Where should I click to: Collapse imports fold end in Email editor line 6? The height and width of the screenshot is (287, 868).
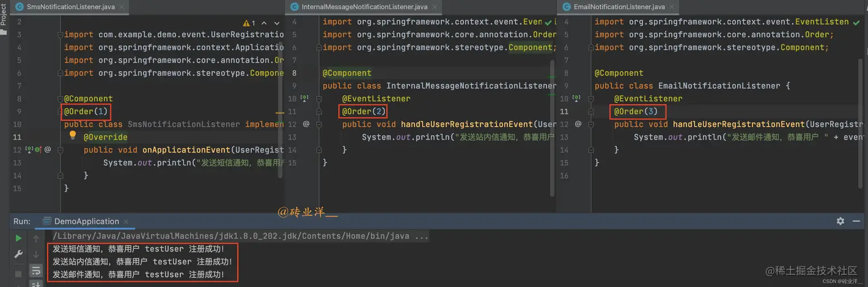tap(591, 48)
